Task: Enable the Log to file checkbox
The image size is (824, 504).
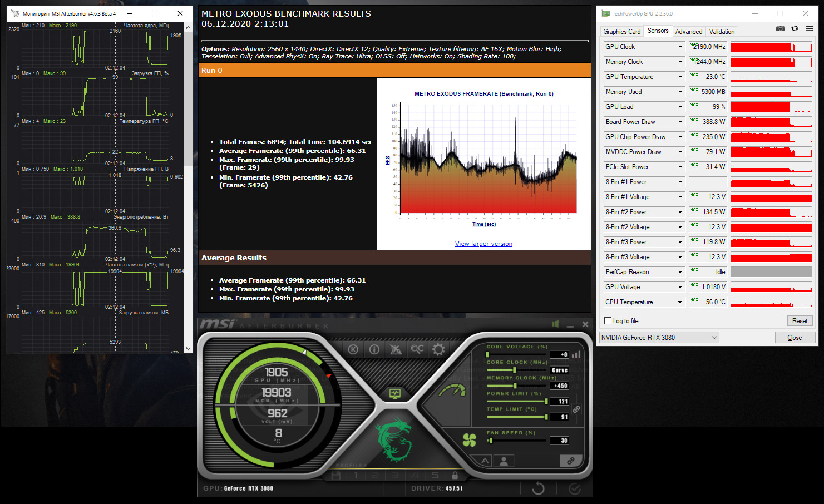Action: 608,321
